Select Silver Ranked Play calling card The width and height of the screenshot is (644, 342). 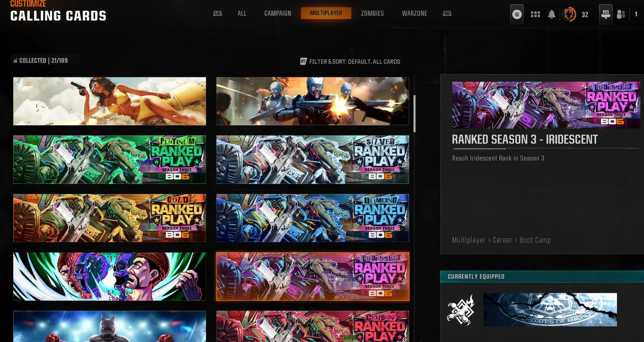(x=313, y=160)
